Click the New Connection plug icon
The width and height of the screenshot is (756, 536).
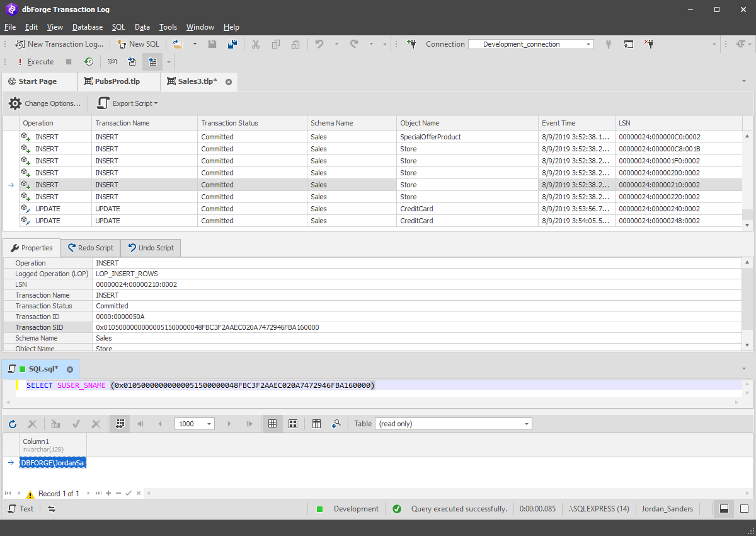[x=412, y=44]
